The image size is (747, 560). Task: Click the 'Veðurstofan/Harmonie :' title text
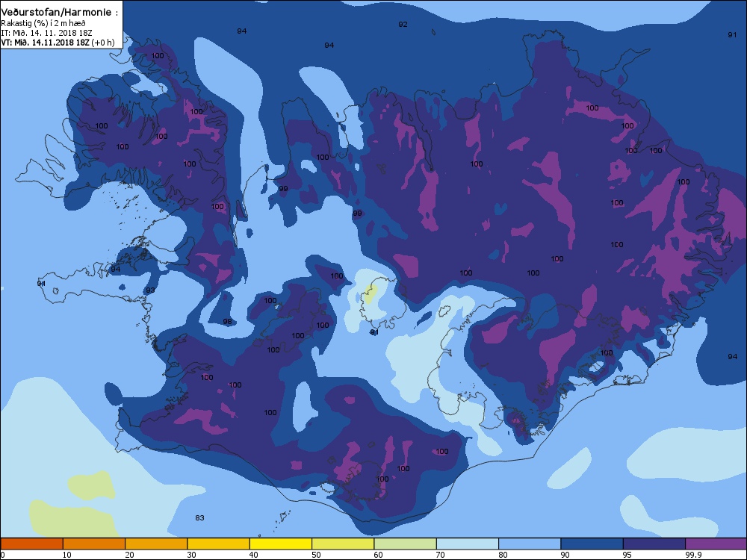tap(60, 13)
